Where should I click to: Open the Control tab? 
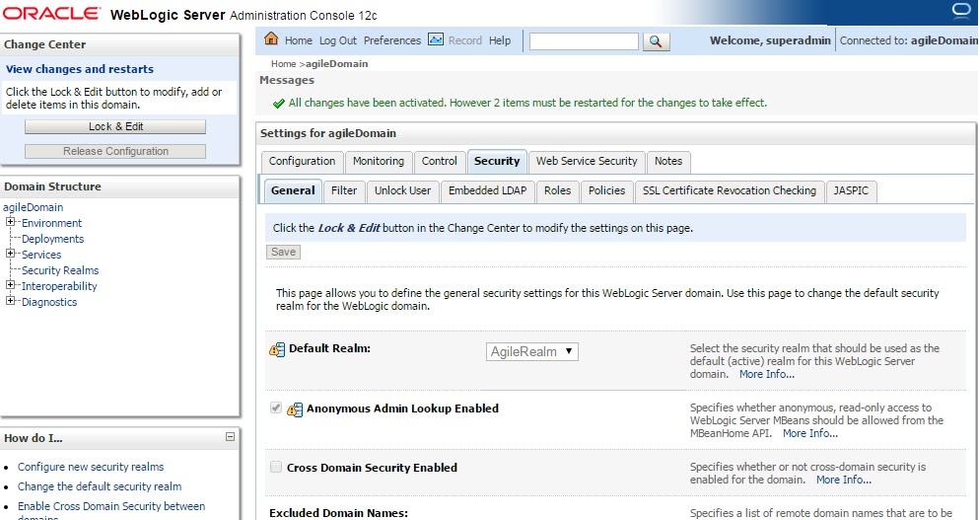click(440, 162)
